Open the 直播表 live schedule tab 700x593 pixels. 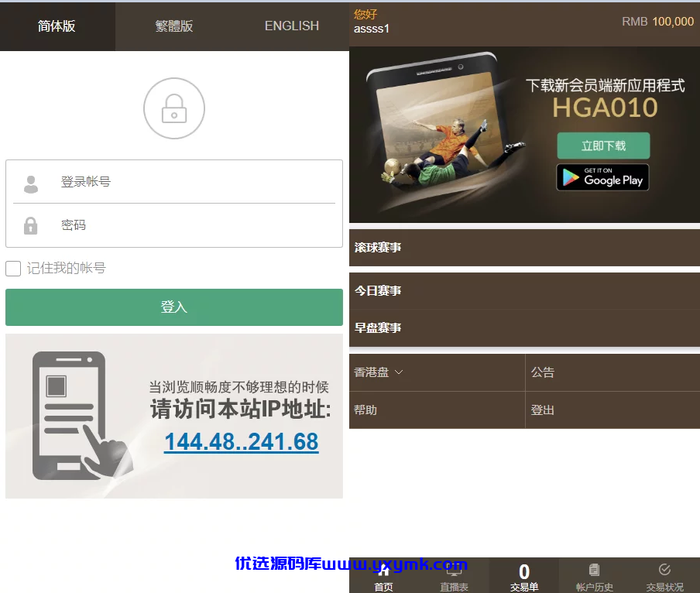454,577
